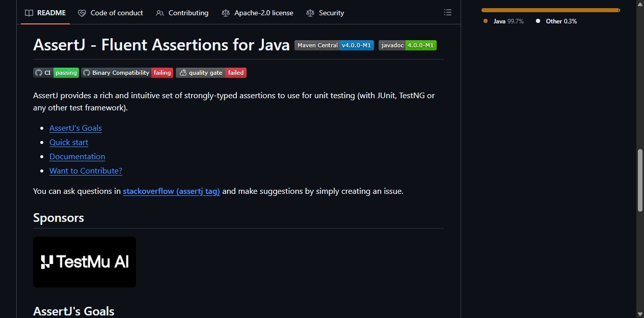Click the Contributing people icon
This screenshot has width=644, height=318.
160,13
